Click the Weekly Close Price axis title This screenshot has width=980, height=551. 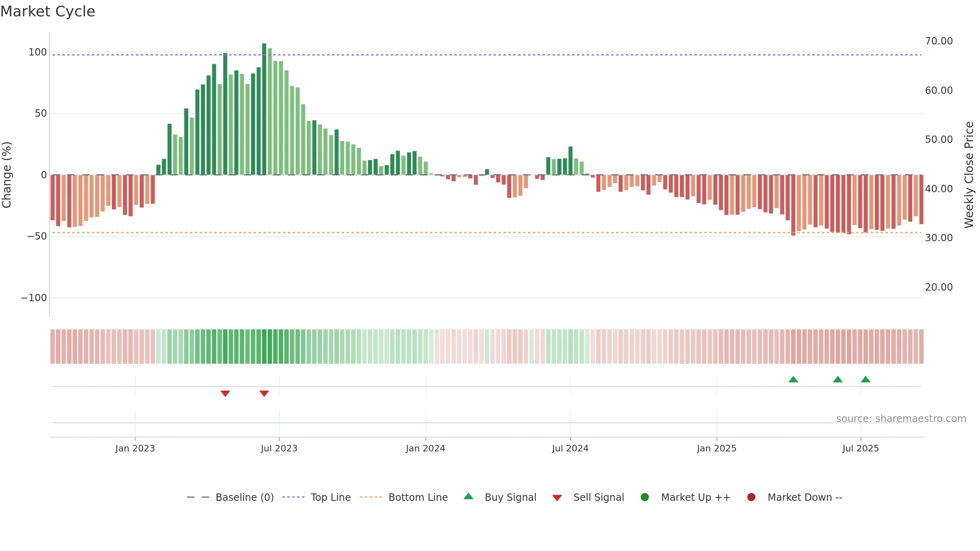coord(969,175)
